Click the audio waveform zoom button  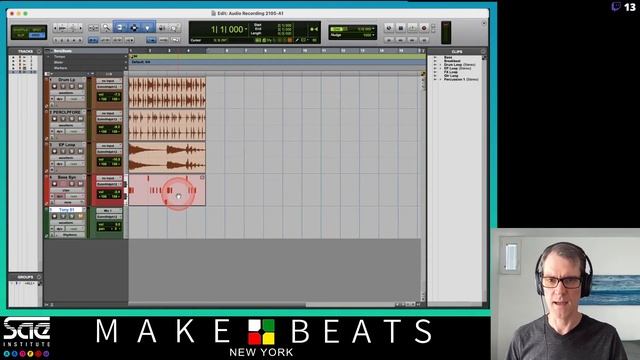coord(62,28)
